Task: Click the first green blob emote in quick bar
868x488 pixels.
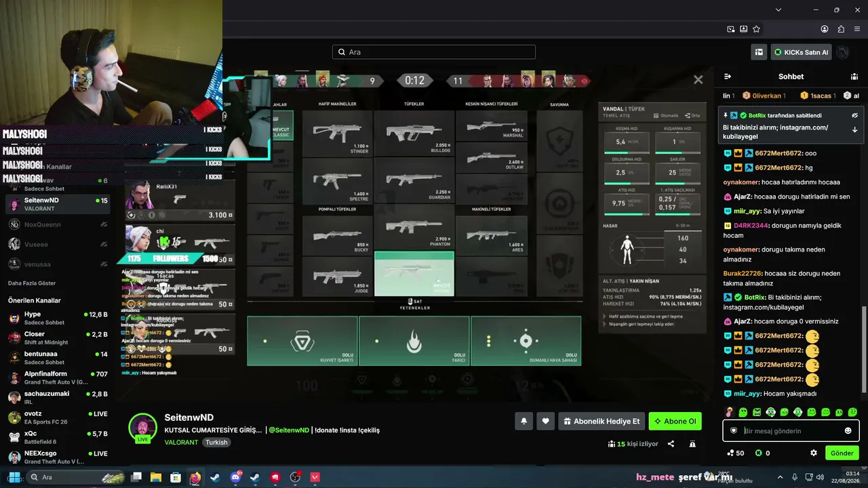Action: pyautogui.click(x=743, y=412)
